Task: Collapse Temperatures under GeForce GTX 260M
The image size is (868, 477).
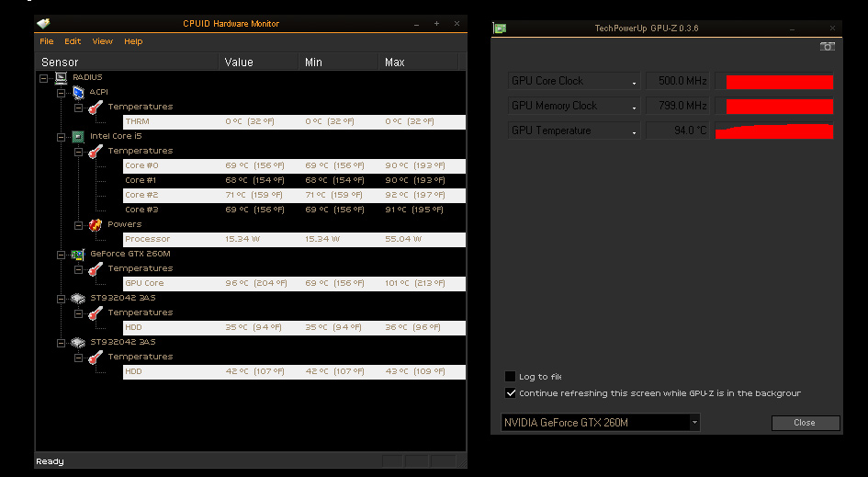Action: tap(79, 269)
